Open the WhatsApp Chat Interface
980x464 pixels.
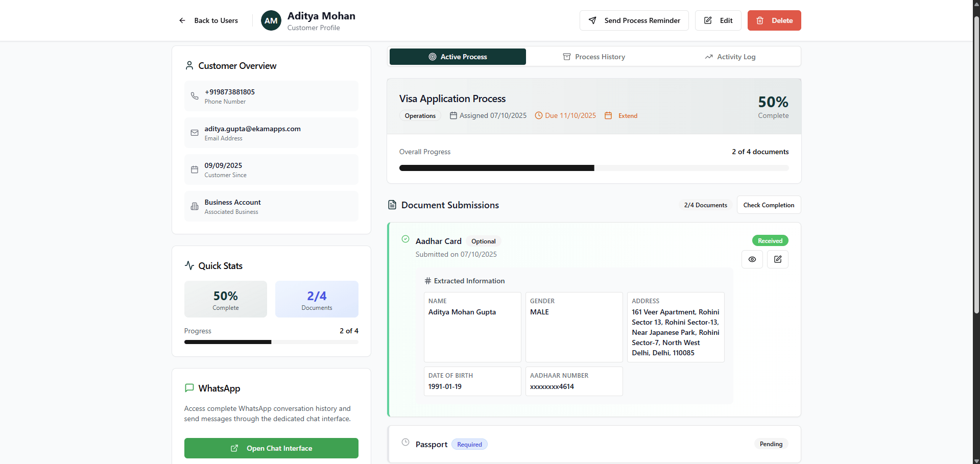click(271, 448)
